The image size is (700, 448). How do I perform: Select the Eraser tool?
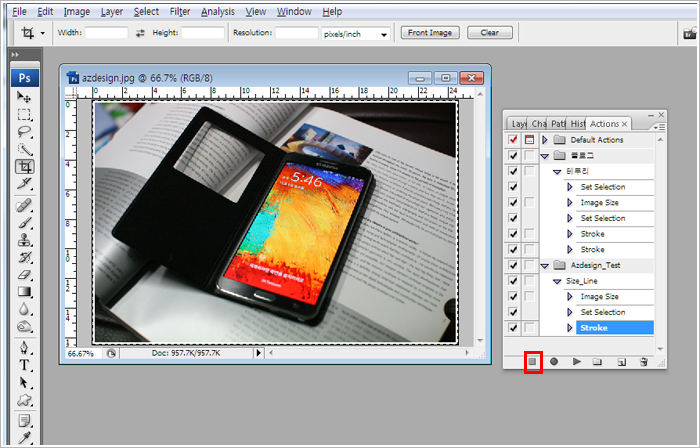tap(24, 274)
